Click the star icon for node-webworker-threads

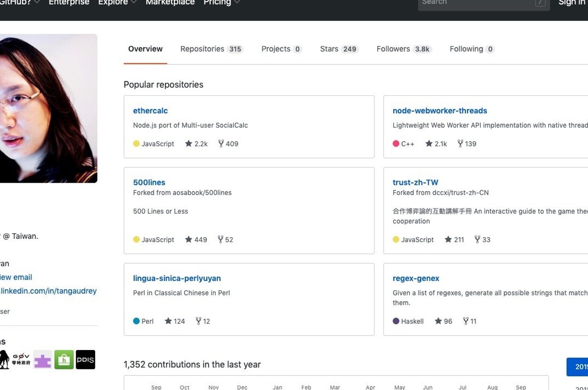(x=429, y=143)
